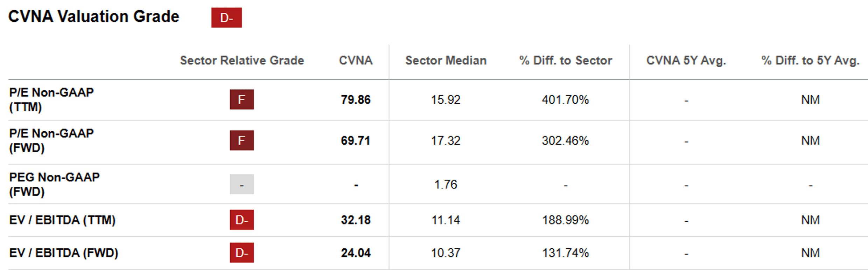Open the P/E Non-GAAP (TTM) metric link
The height and width of the screenshot is (270, 868).
(x=51, y=99)
